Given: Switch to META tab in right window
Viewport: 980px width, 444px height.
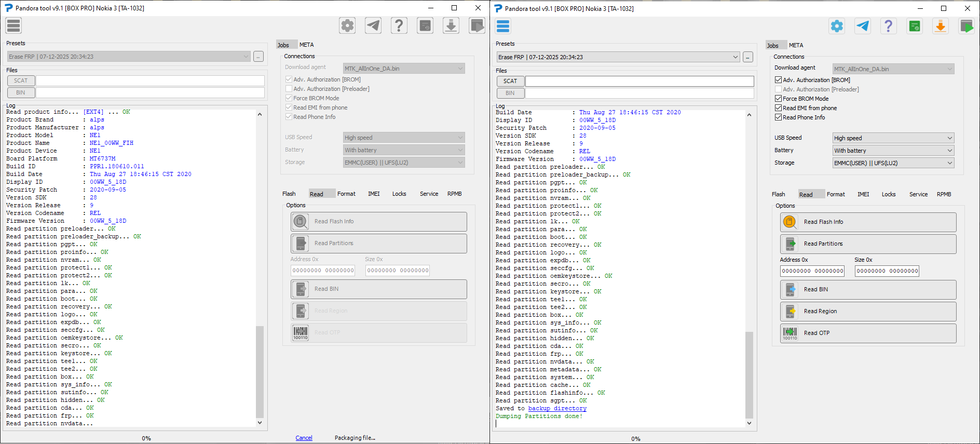Looking at the screenshot, I should click(796, 45).
